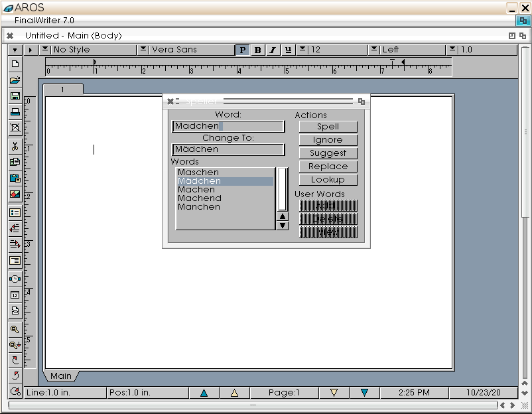
Task: Click the Words list scrollbar track
Action: (x=283, y=189)
